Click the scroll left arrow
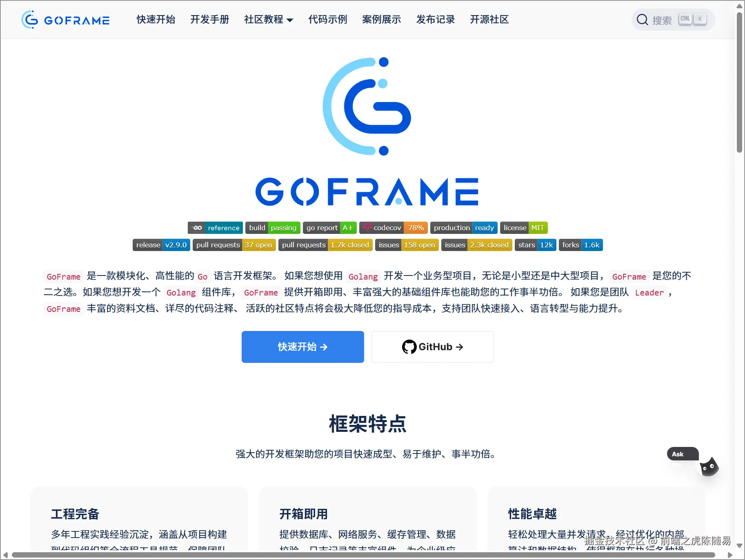745x560 pixels. coord(5,555)
